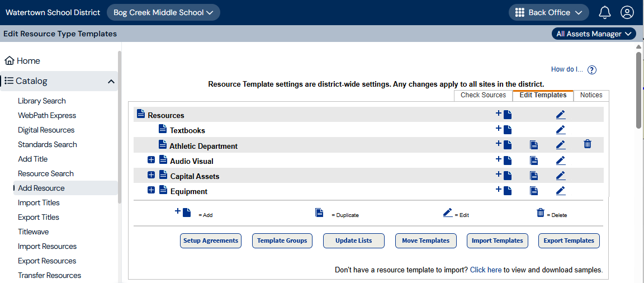
Task: Click the notifications bell icon
Action: pos(605,12)
